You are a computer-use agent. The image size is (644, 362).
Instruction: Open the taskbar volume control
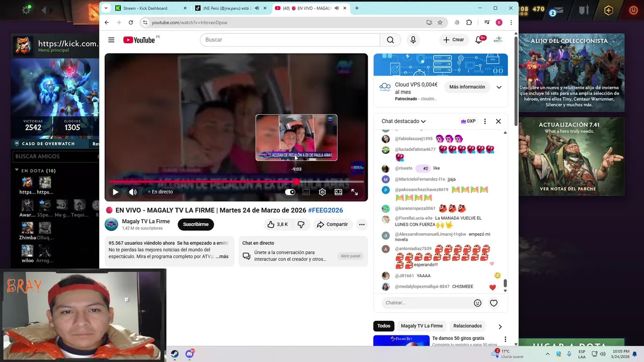tap(602, 354)
